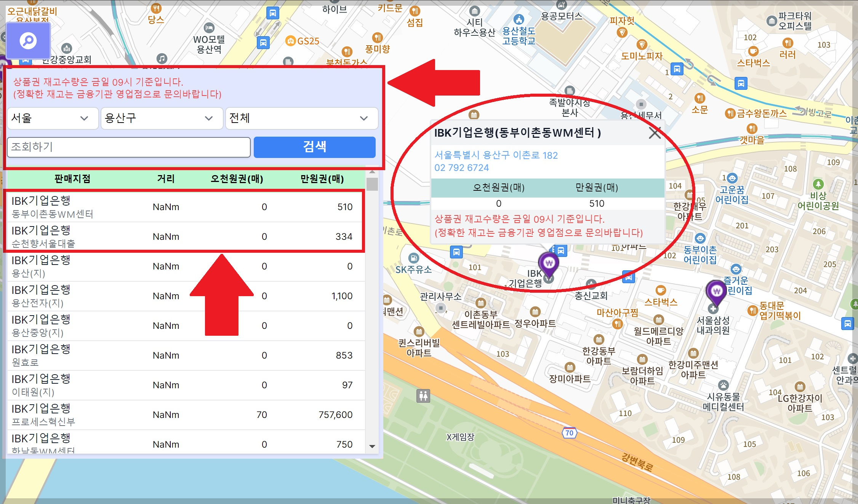Click the GS25 convenience store icon
The height and width of the screenshot is (504, 858).
pos(290,41)
